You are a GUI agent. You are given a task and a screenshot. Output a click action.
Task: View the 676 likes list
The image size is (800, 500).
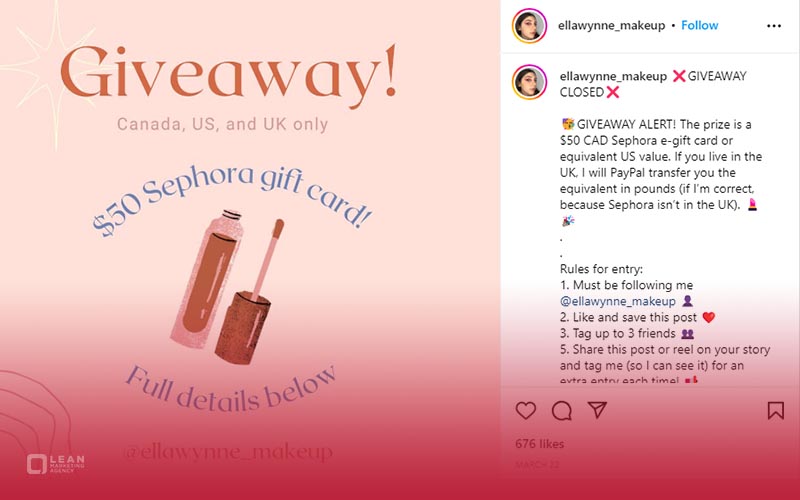539,444
